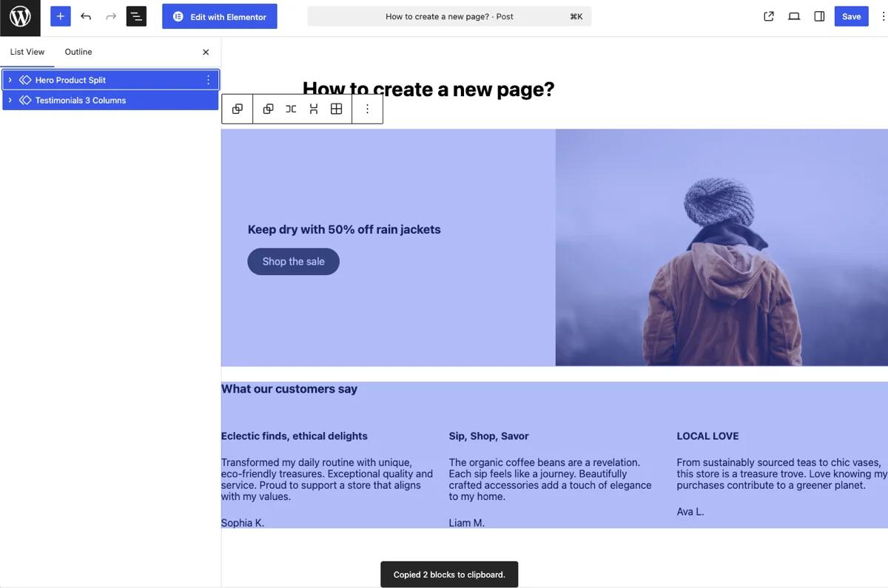Click the multiple blocks selected toolbar icon

pos(238,109)
